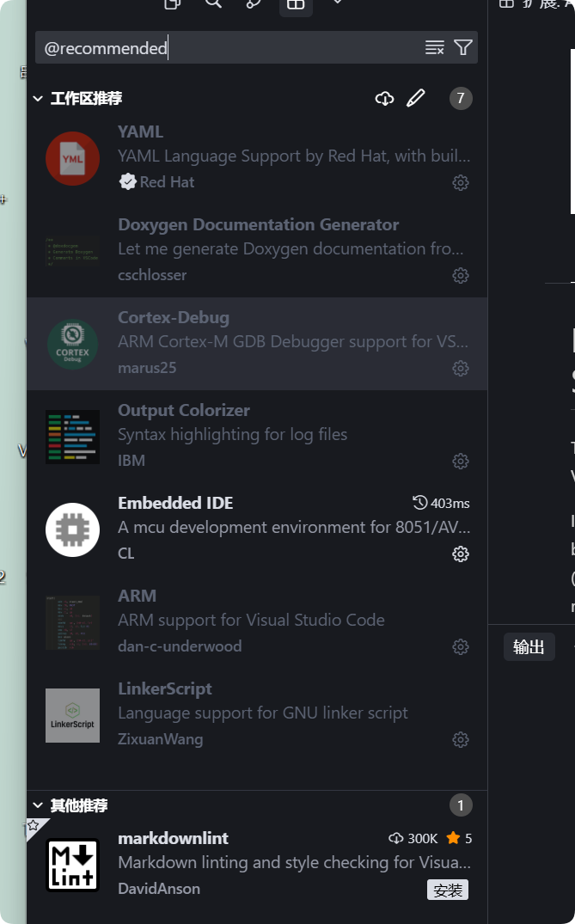Open the filter funnel icon in search box
This screenshot has height=924, width=575.
[463, 47]
